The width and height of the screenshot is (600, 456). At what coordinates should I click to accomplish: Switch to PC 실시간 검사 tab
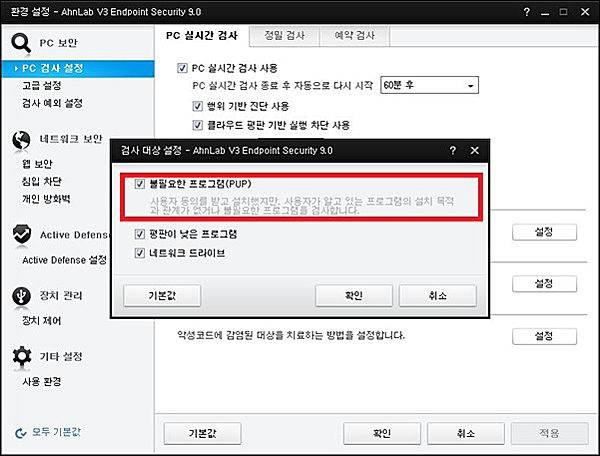point(202,36)
